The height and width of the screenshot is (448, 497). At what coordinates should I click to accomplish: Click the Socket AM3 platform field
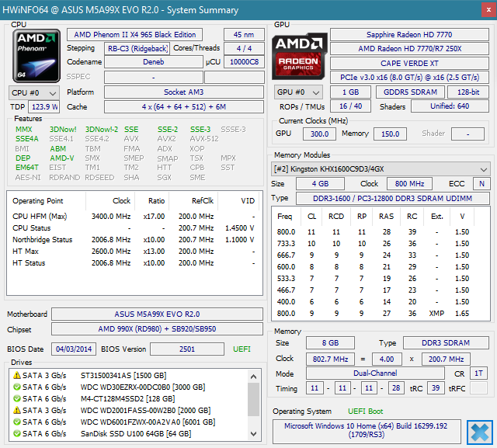pyautogui.click(x=184, y=92)
